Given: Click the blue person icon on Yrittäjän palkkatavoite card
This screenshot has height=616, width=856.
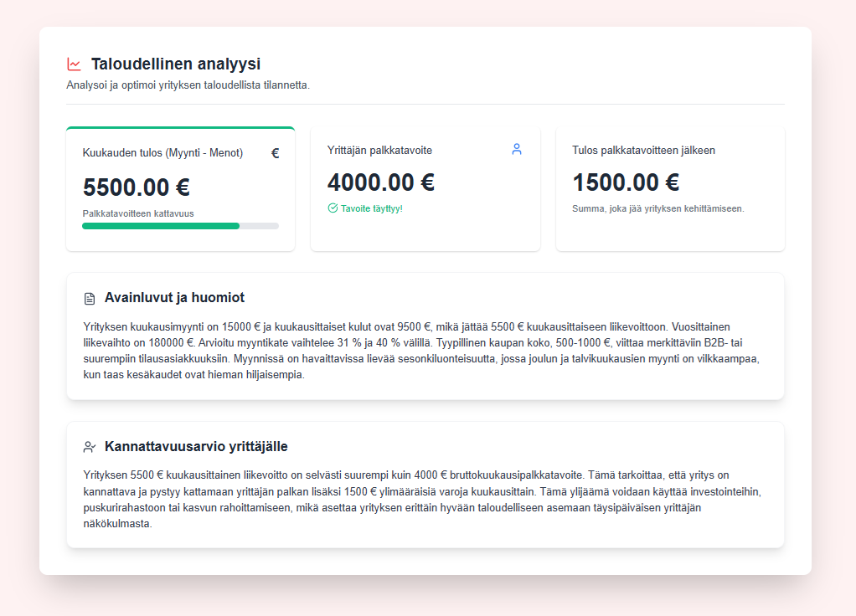Looking at the screenshot, I should (x=518, y=148).
